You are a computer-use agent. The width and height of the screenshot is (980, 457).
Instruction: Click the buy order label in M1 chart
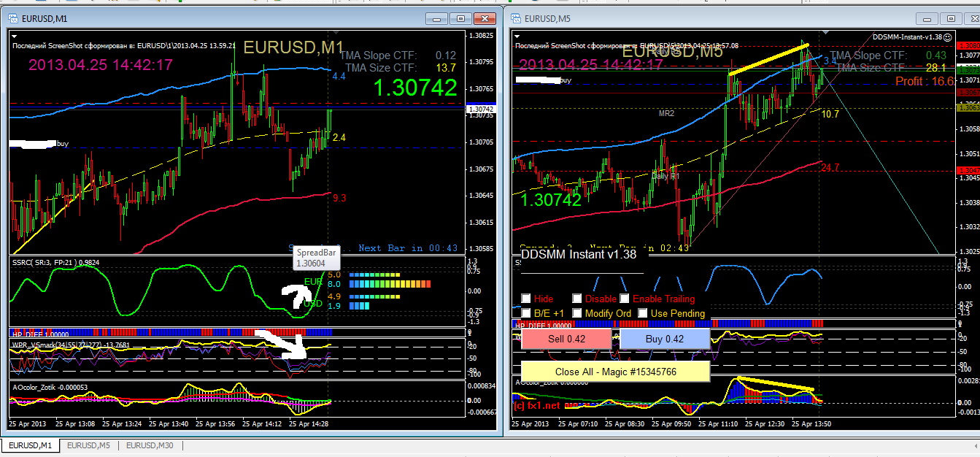point(63,145)
